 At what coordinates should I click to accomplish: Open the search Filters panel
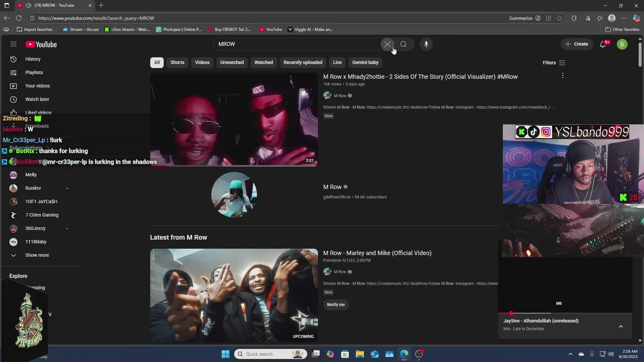[554, 63]
